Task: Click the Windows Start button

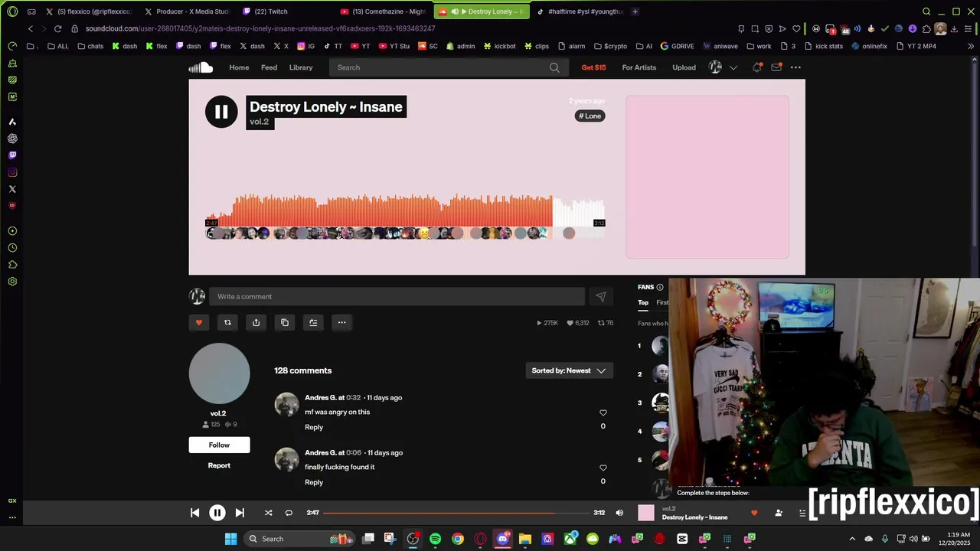Action: coord(230,539)
